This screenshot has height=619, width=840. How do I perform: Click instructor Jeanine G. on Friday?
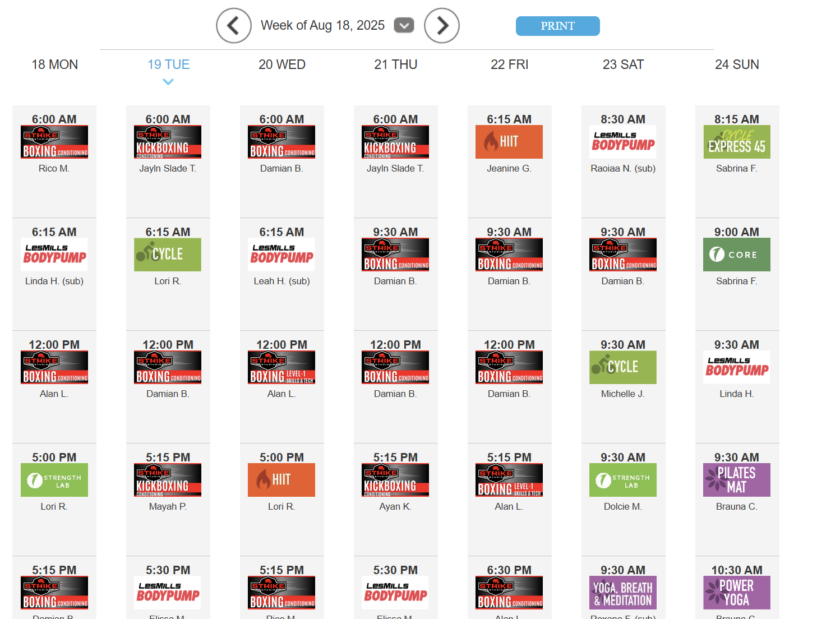tap(509, 168)
